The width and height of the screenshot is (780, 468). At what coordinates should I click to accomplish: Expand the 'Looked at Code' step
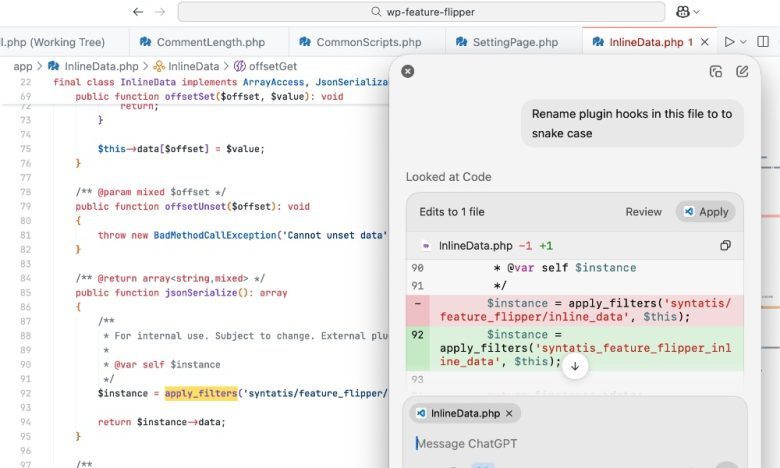click(448, 177)
